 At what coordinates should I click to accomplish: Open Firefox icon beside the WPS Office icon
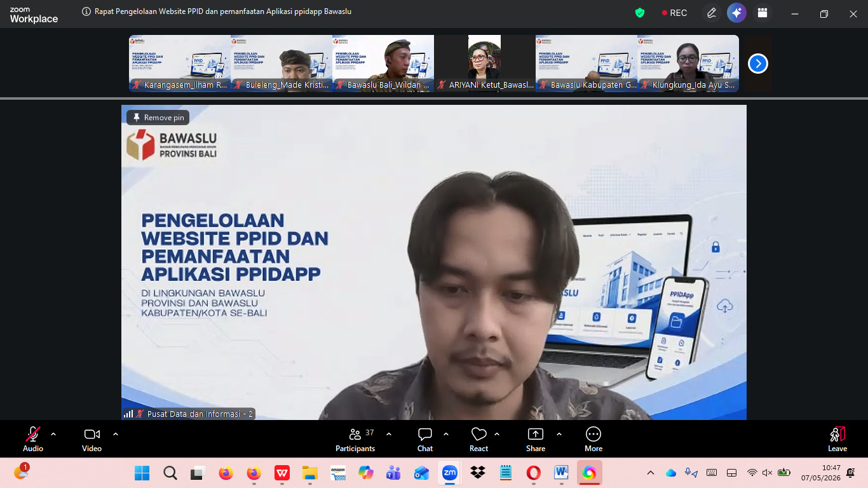click(254, 473)
